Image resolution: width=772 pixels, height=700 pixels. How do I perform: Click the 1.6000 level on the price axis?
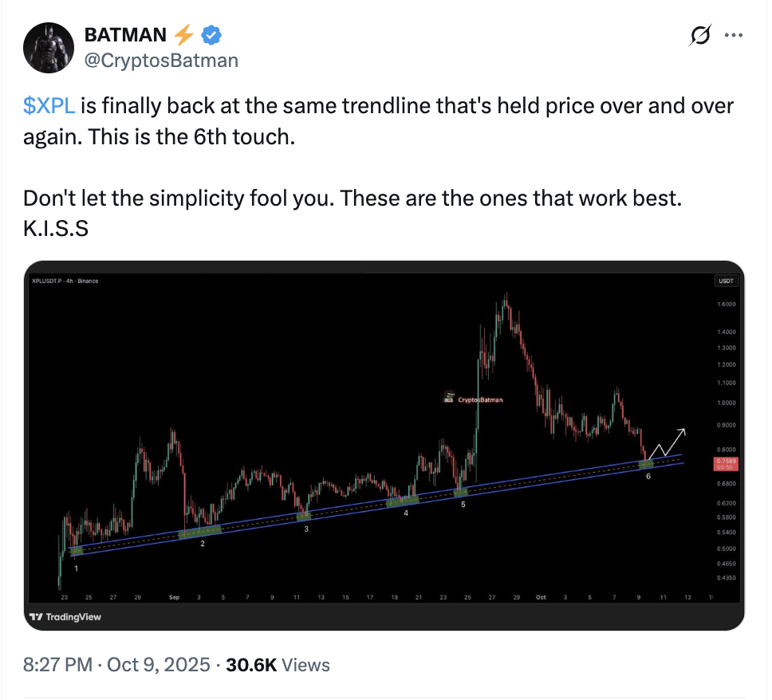pyautogui.click(x=726, y=305)
